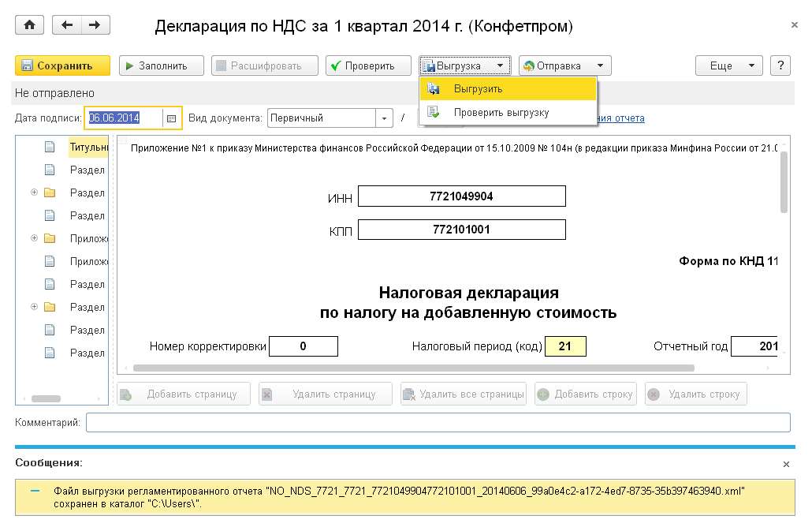Click the help question mark button
The width and height of the screenshot is (812, 527).
pyautogui.click(x=780, y=66)
